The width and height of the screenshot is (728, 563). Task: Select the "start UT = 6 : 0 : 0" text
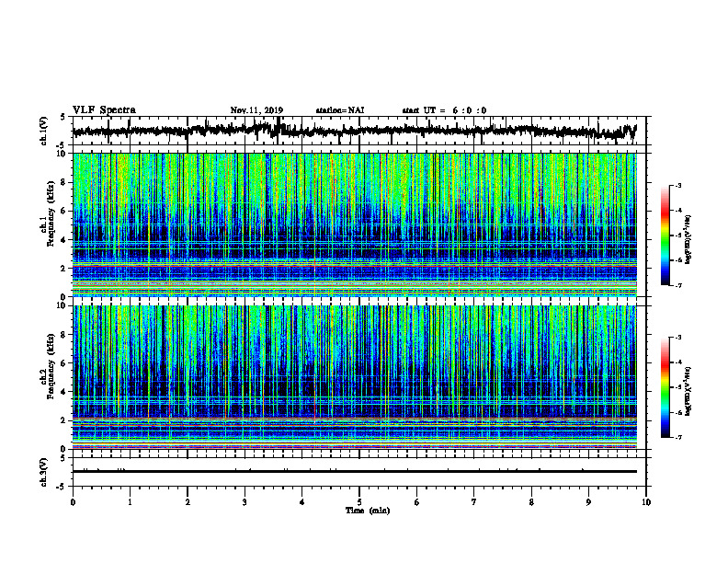444,110
